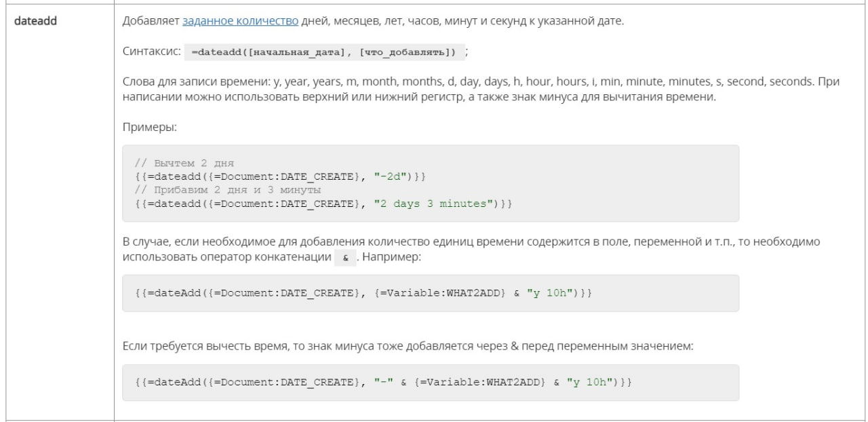868x422 pixels.
Task: Click the "Синтаксис:" label
Action: [151, 52]
